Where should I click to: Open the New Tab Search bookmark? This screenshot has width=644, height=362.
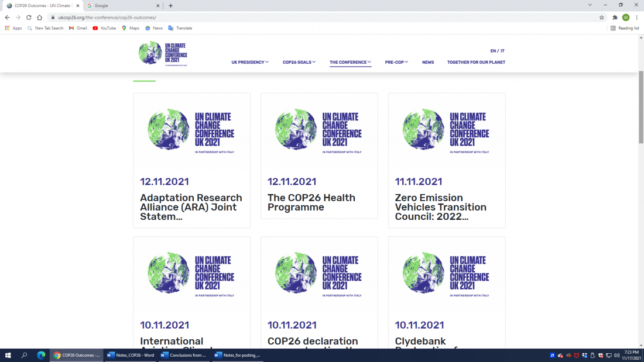click(x=45, y=28)
